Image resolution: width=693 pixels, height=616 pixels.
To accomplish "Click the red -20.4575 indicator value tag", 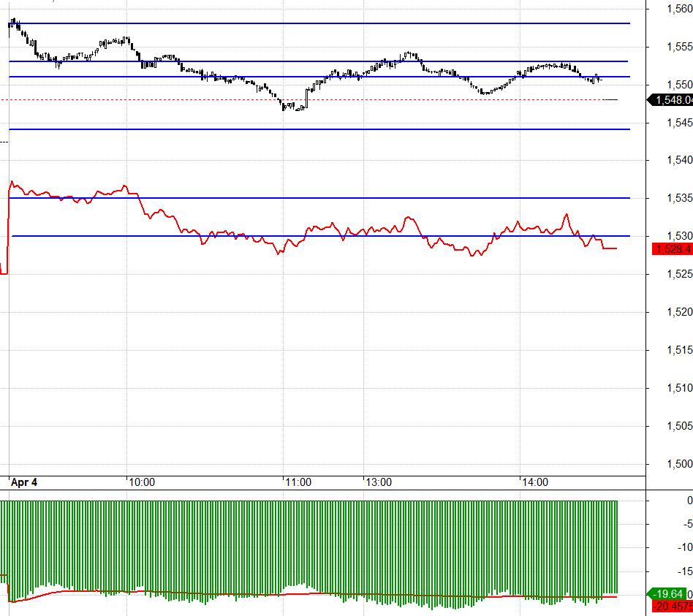I will click(673, 606).
